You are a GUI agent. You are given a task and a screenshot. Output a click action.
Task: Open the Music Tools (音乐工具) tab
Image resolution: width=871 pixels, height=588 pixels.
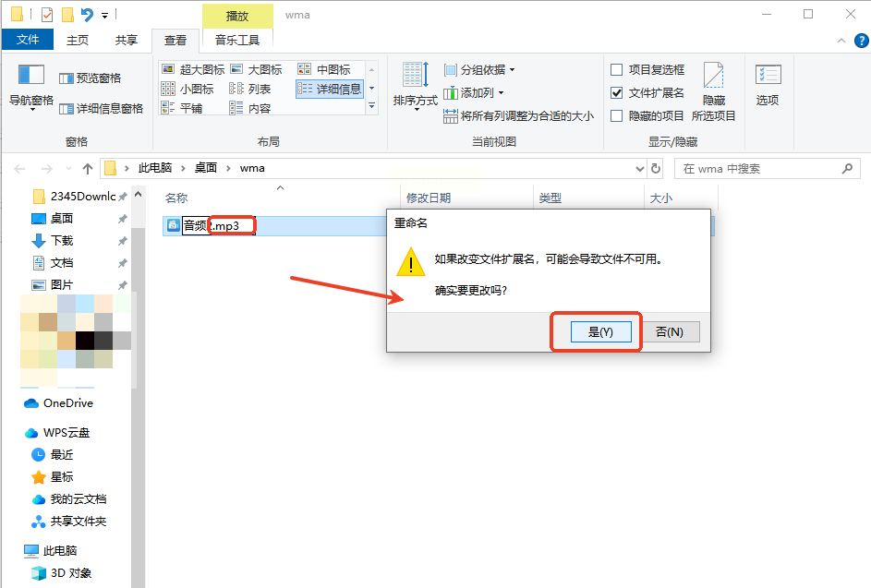tap(237, 40)
